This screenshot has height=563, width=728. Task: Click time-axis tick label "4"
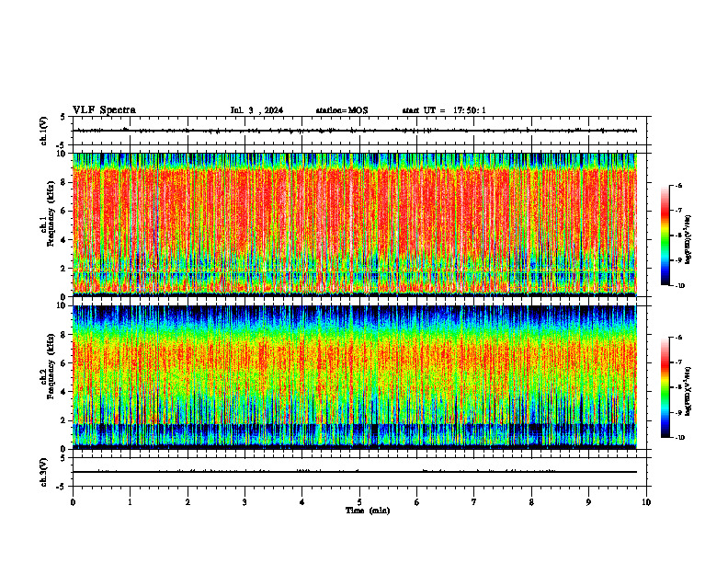pos(302,502)
